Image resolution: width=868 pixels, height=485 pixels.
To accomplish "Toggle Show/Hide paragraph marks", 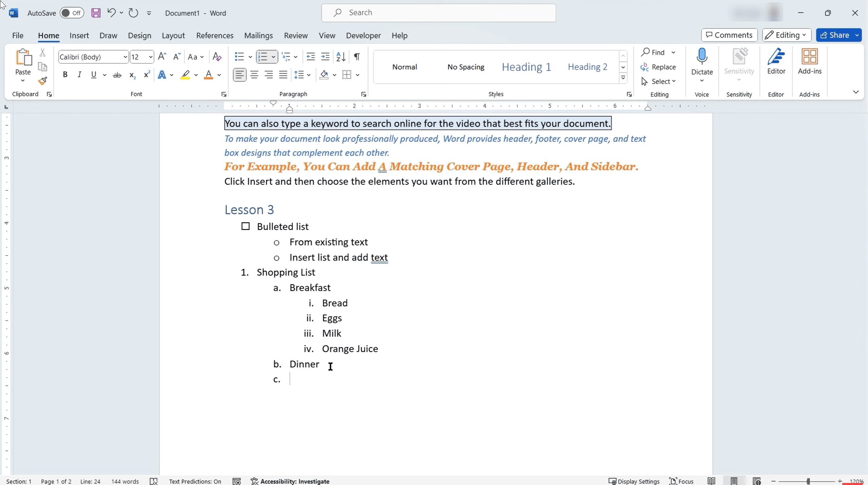I will 357,57.
